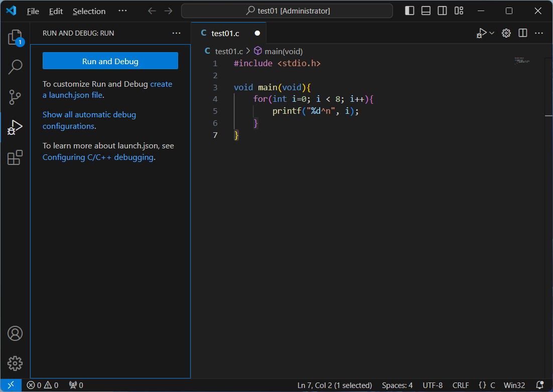The width and height of the screenshot is (553, 392).
Task: Open the Extensions view icon
Action: pyautogui.click(x=15, y=158)
